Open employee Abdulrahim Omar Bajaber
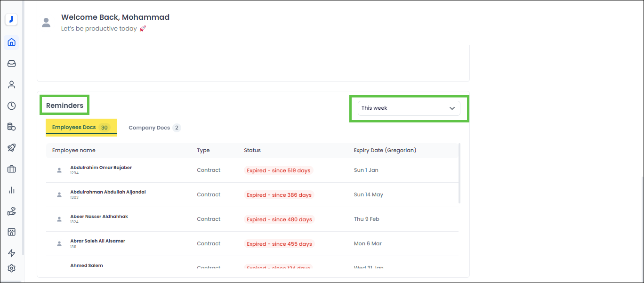The height and width of the screenshot is (283, 644). (x=101, y=168)
